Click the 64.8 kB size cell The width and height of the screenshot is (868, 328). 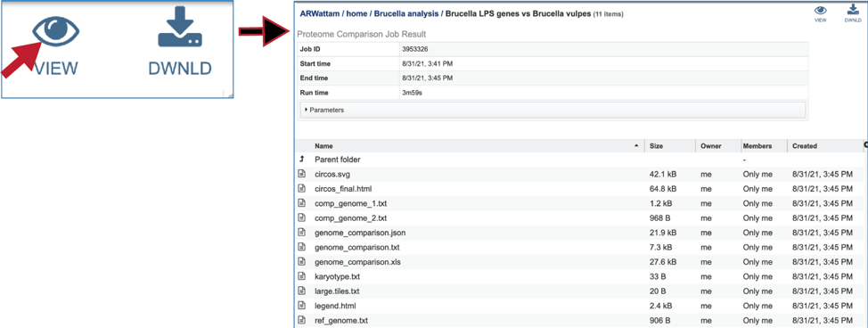663,188
